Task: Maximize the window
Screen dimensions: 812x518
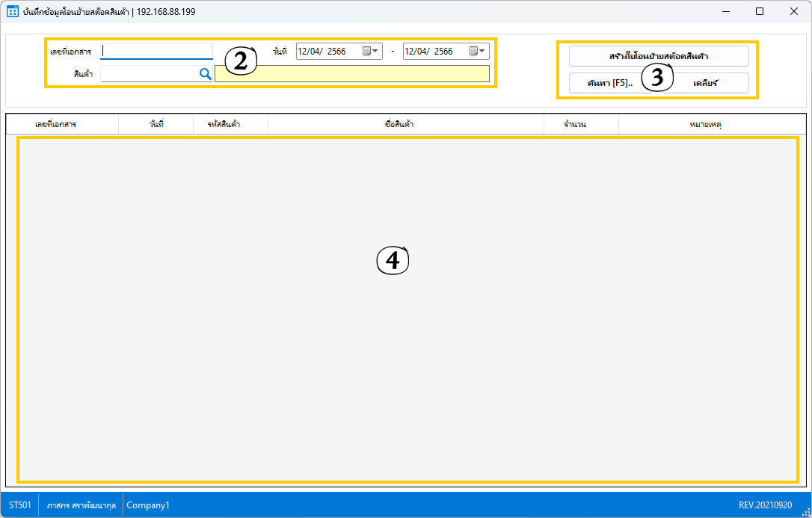Action: (760, 11)
